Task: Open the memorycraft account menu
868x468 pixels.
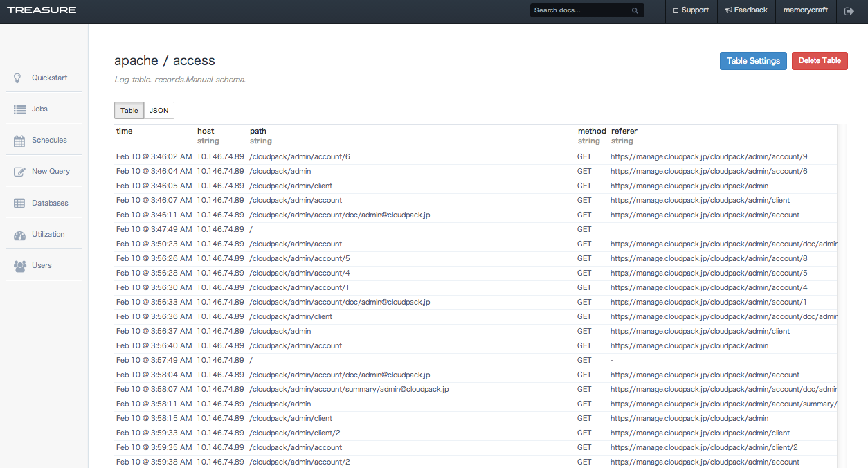Action: tap(805, 10)
